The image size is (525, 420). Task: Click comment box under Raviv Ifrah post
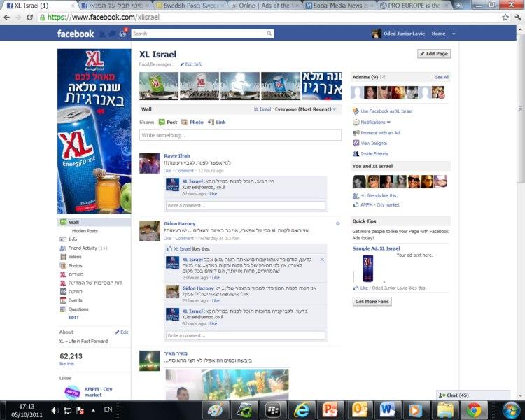pyautogui.click(x=246, y=205)
